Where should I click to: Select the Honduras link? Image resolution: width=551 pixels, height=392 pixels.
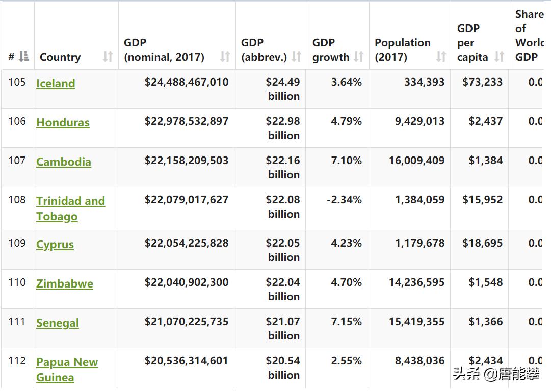(x=62, y=122)
